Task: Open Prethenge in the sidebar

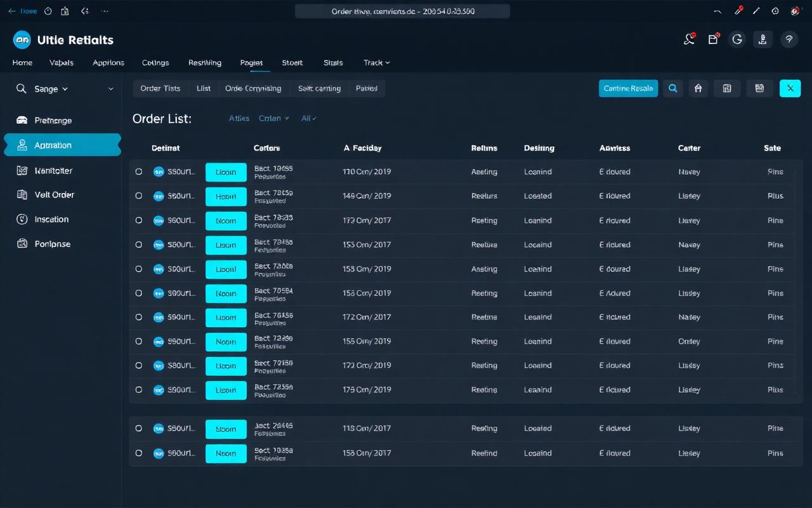Action: (x=61, y=121)
